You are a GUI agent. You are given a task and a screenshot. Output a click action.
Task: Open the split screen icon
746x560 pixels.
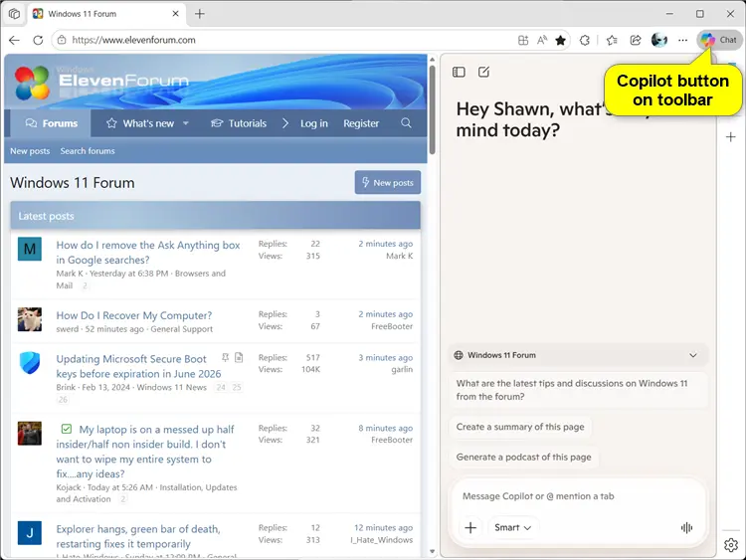(x=523, y=40)
